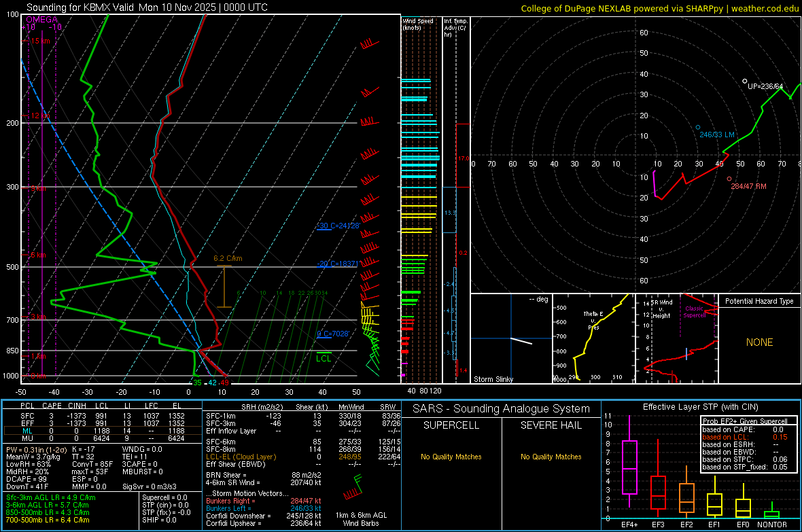
Task: Click the "0 C=7028'" freezing level label
Action: 333,334
